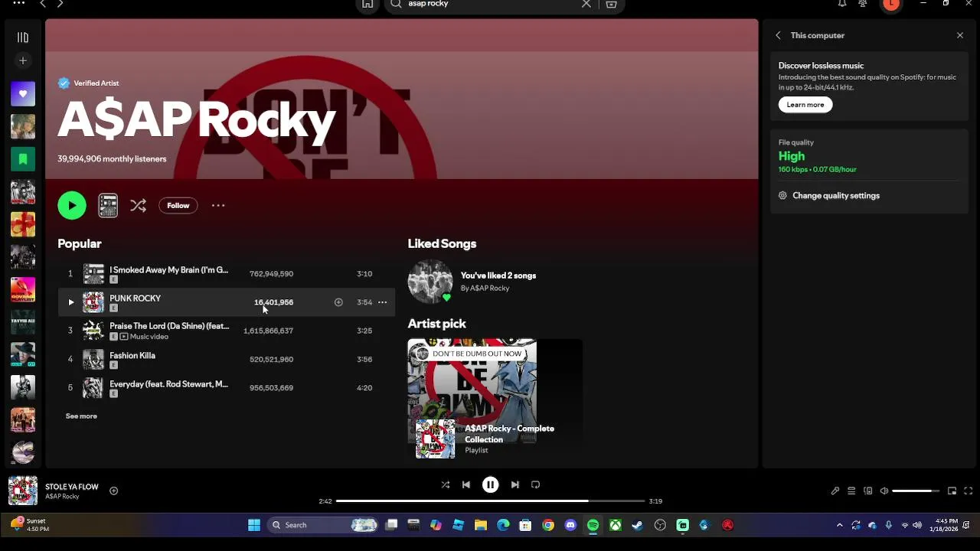The width and height of the screenshot is (980, 551).
Task: Open the green bookmark Your Episodes tile
Action: pyautogui.click(x=23, y=159)
